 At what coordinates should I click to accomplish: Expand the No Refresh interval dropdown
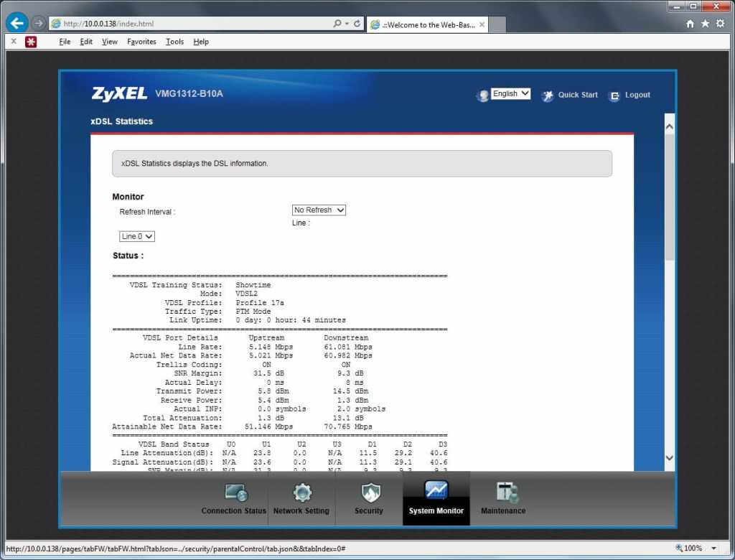coord(319,210)
